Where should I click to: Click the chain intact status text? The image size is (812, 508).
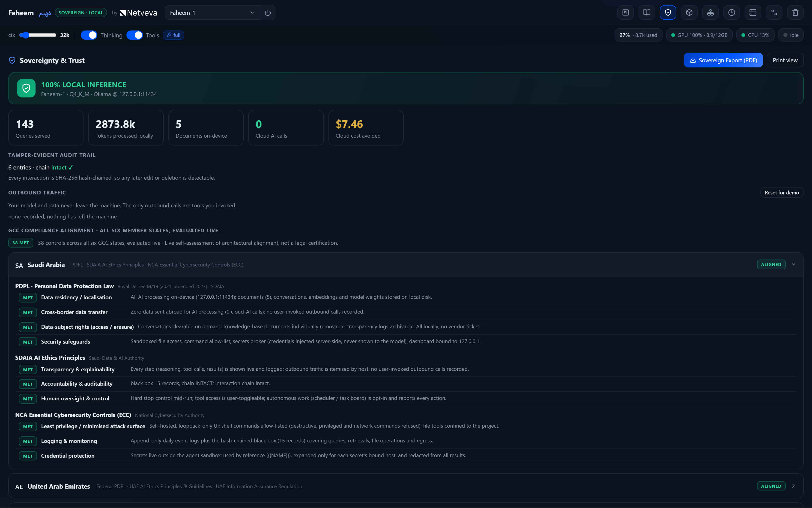54,167
